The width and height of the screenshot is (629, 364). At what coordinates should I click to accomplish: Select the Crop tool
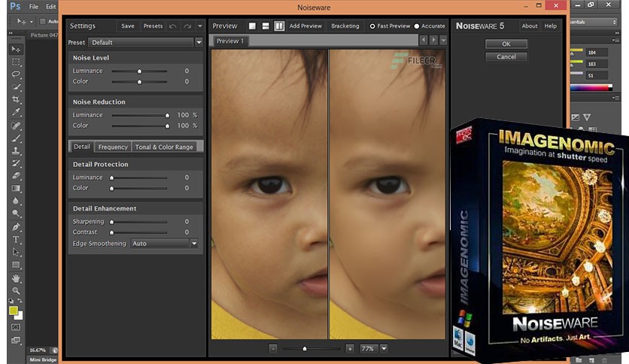(x=16, y=99)
